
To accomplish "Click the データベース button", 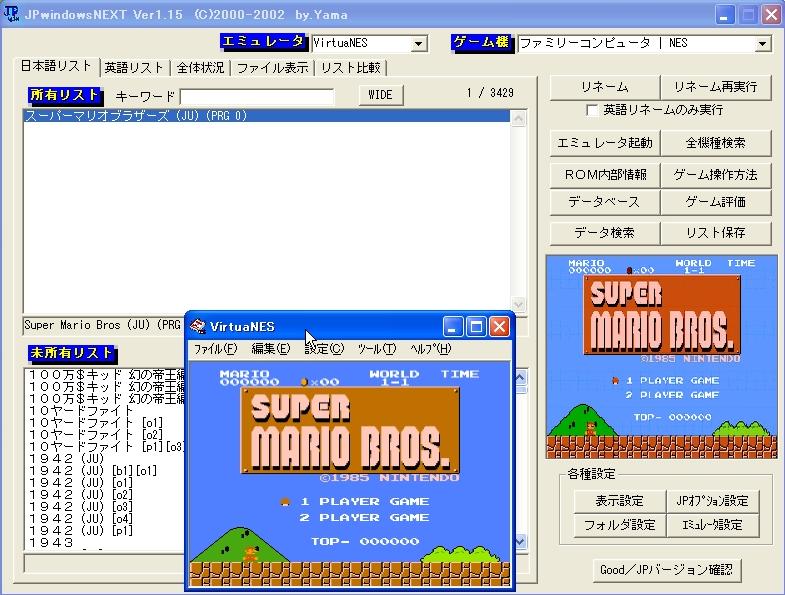I will coord(605,202).
